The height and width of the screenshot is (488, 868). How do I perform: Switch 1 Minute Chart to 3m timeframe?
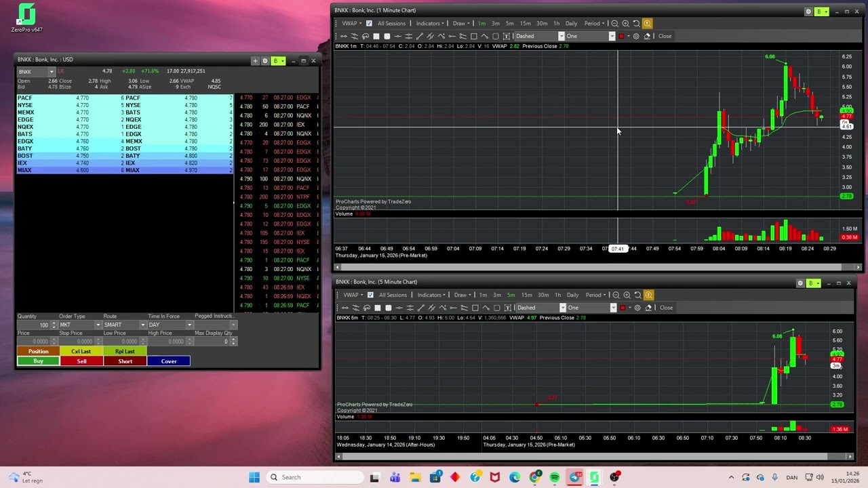[x=495, y=24]
